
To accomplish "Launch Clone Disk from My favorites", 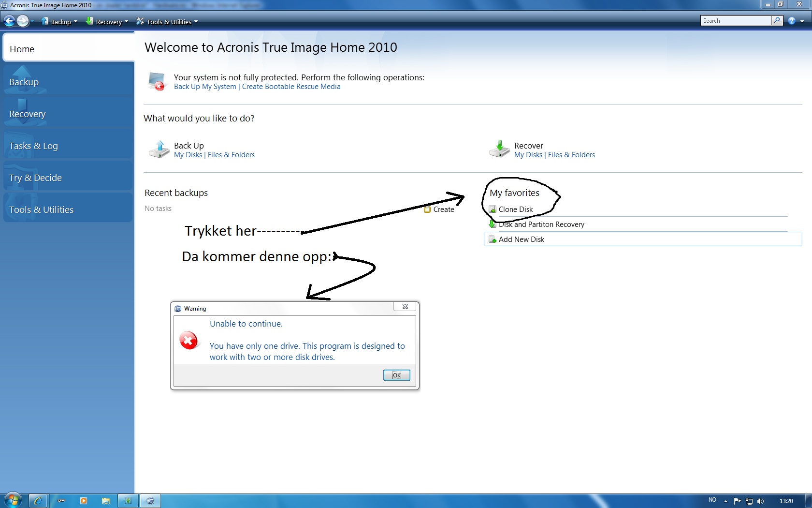I will pos(515,209).
